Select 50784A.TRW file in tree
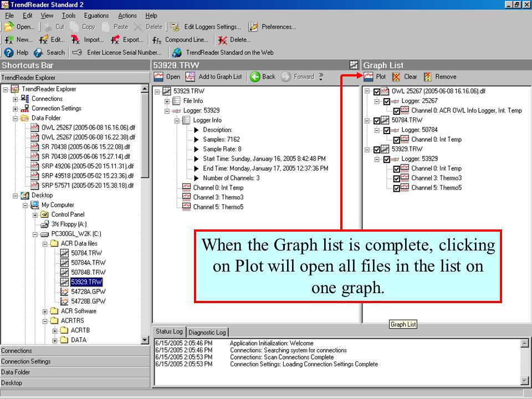This screenshot has width=532, height=399. click(x=88, y=263)
